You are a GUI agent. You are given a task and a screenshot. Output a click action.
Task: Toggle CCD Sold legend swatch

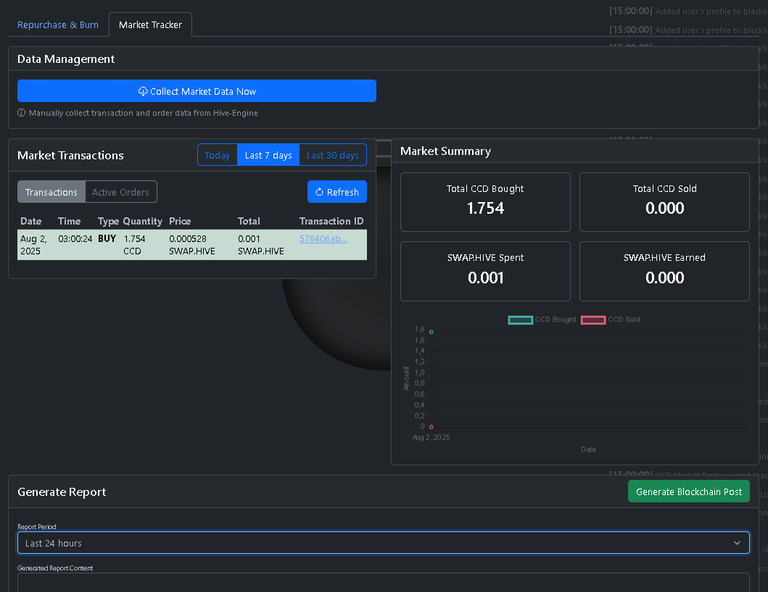pyautogui.click(x=593, y=320)
